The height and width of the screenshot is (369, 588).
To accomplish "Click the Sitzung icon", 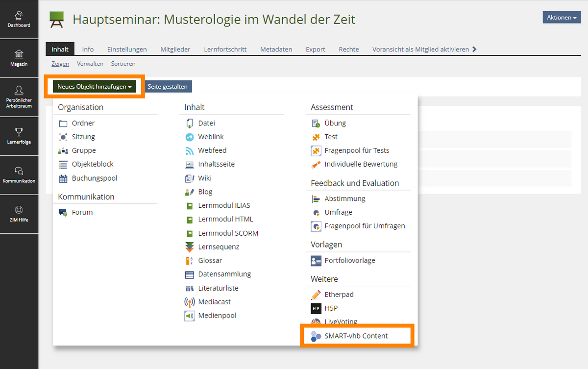I will [x=63, y=137].
